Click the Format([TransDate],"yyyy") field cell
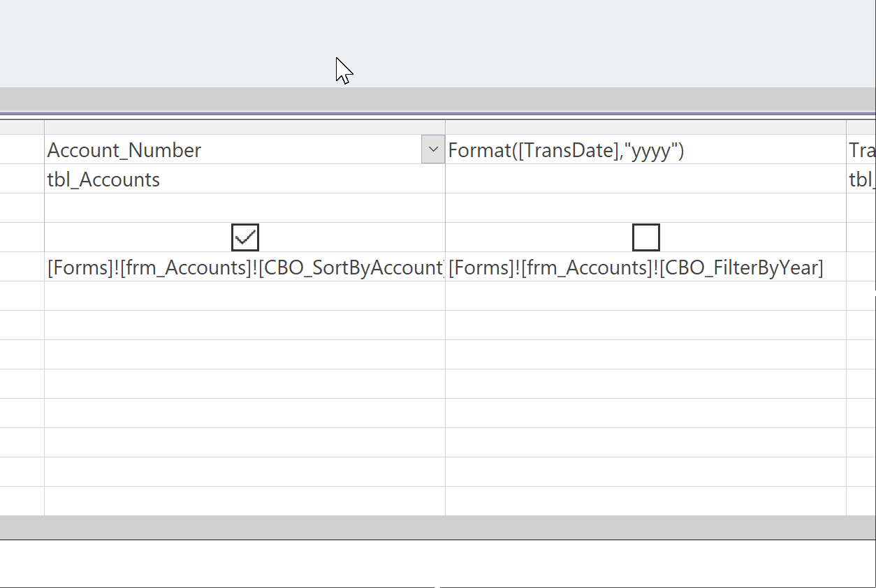This screenshot has height=588, width=876. tap(645, 150)
